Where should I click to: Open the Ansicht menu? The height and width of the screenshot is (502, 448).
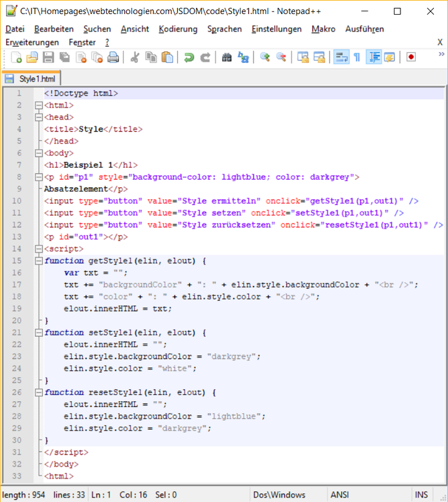point(135,29)
